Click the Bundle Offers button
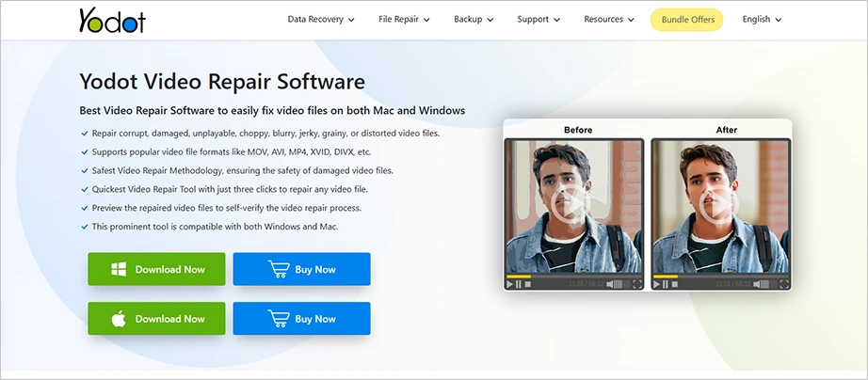 tap(686, 20)
